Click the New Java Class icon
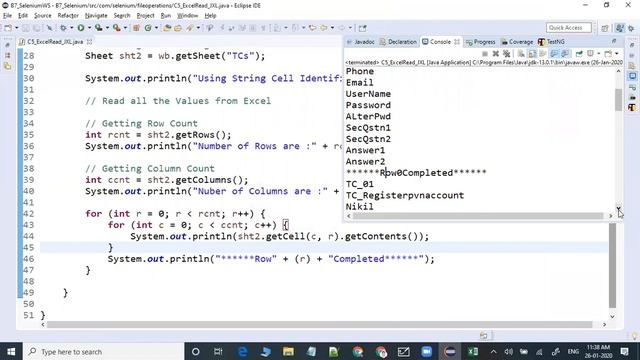 pyautogui.click(x=148, y=28)
